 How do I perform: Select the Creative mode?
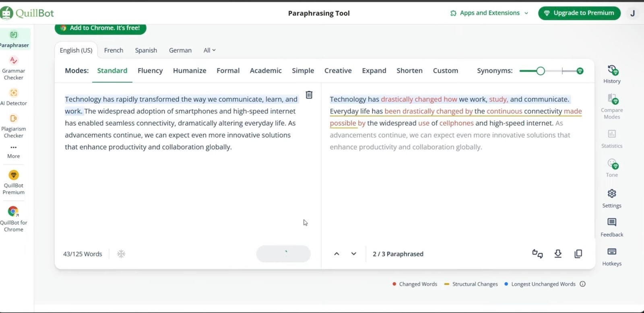coord(338,70)
